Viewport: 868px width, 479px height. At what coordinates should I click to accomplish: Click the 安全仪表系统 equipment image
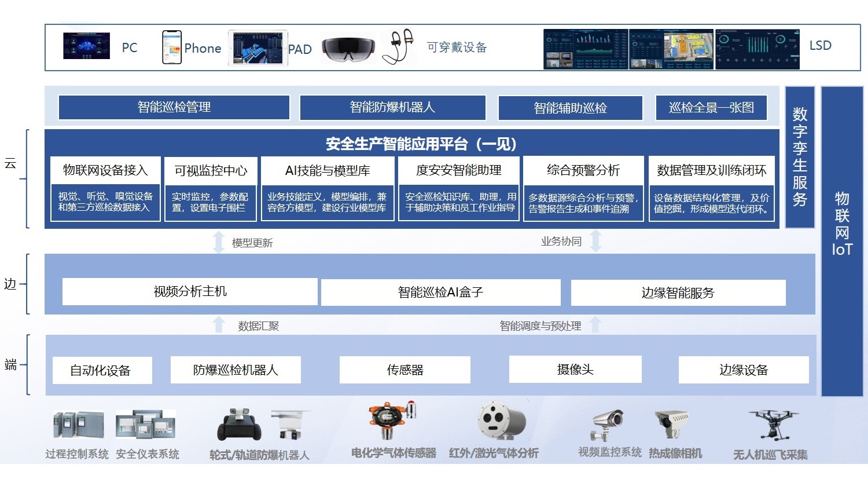[145, 425]
